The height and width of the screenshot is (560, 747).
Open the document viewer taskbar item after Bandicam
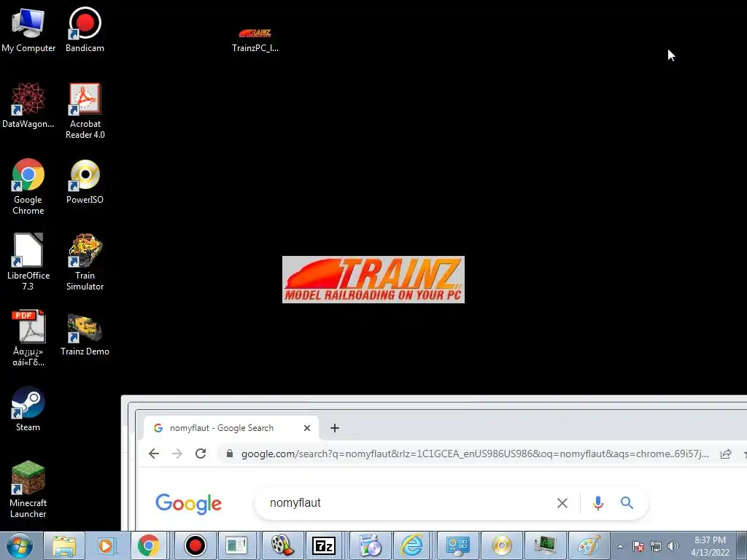(x=237, y=545)
